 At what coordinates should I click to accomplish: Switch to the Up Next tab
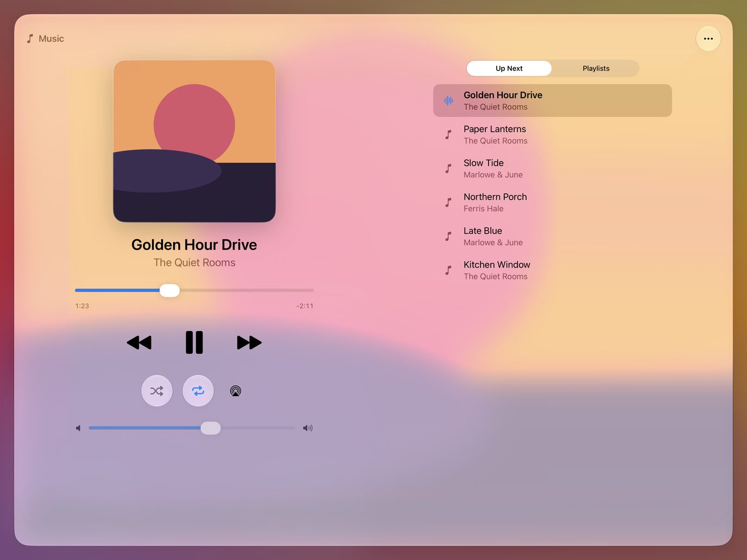pyautogui.click(x=509, y=68)
